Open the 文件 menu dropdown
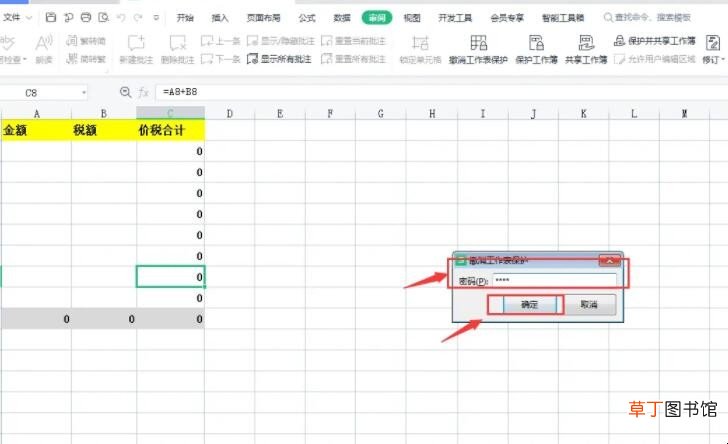This screenshot has height=444, width=728. (x=17, y=18)
